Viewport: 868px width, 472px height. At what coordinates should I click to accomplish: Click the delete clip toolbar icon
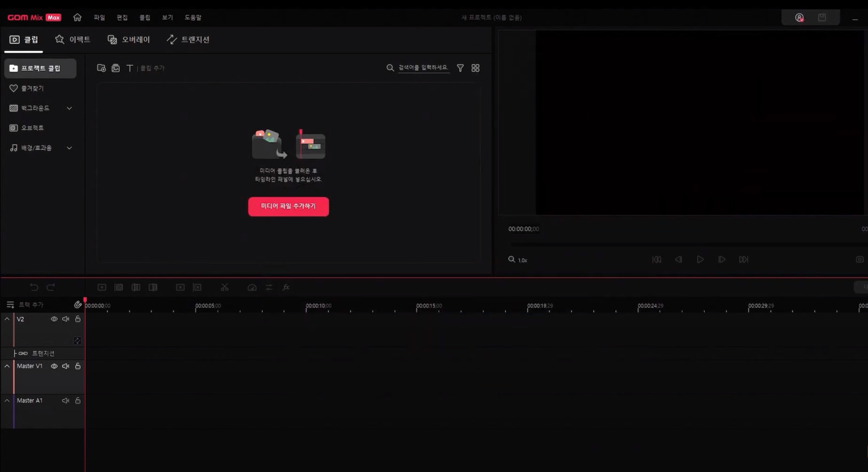180,288
